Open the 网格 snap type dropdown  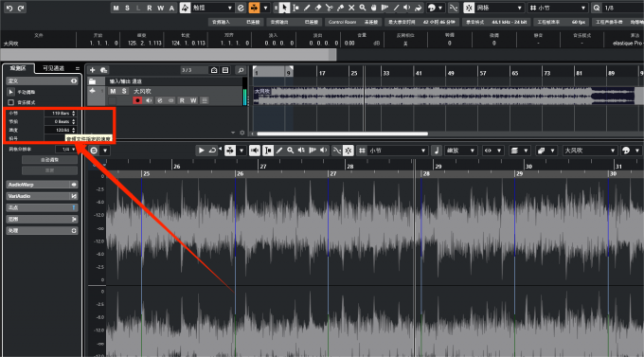499,8
